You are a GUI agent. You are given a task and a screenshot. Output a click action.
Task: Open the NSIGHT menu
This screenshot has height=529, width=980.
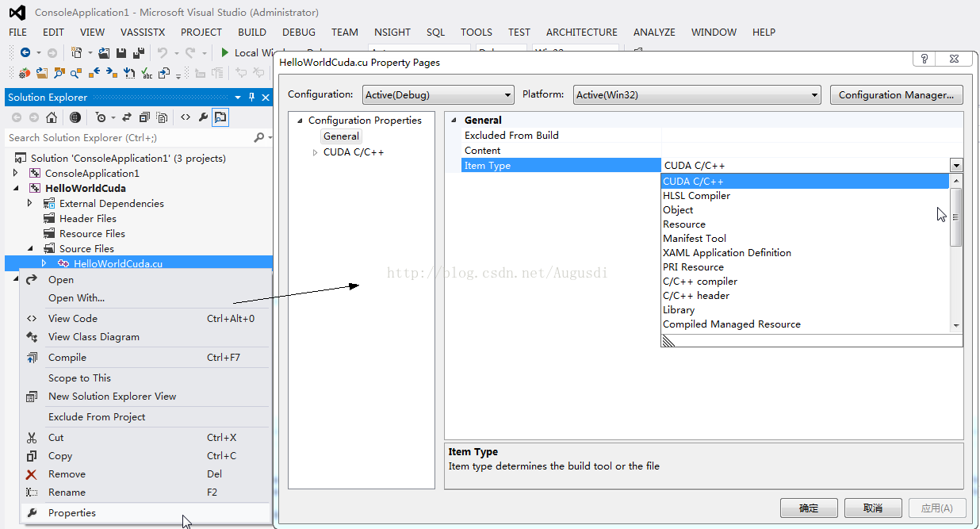[x=392, y=32]
